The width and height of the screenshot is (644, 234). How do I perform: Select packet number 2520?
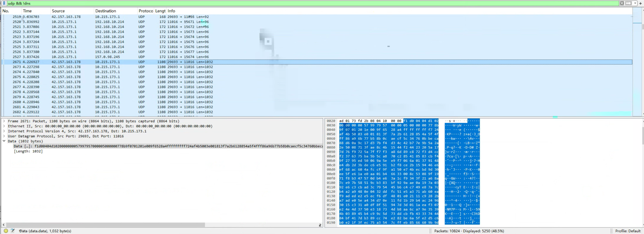317,22
